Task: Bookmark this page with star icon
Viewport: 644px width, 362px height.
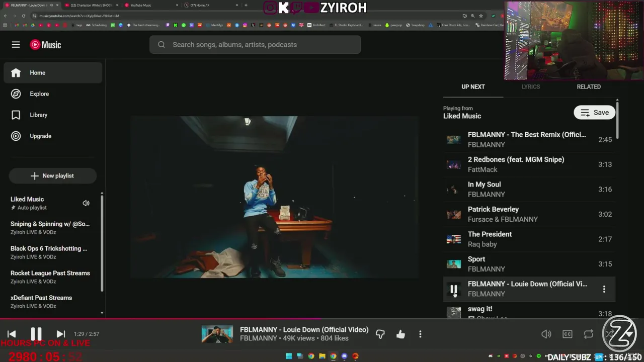Action: [480, 16]
